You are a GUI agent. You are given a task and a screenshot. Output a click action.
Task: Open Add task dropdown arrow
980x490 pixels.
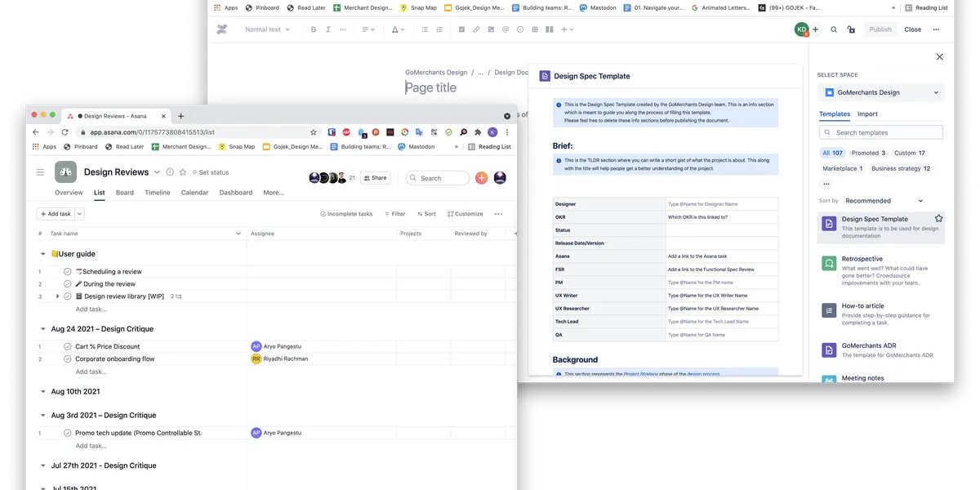coord(80,214)
